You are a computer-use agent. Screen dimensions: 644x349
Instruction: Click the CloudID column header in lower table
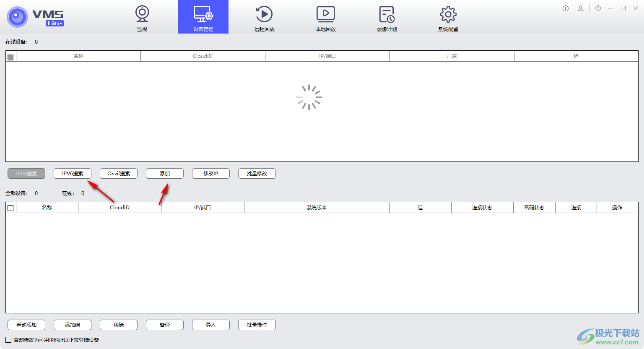point(119,208)
